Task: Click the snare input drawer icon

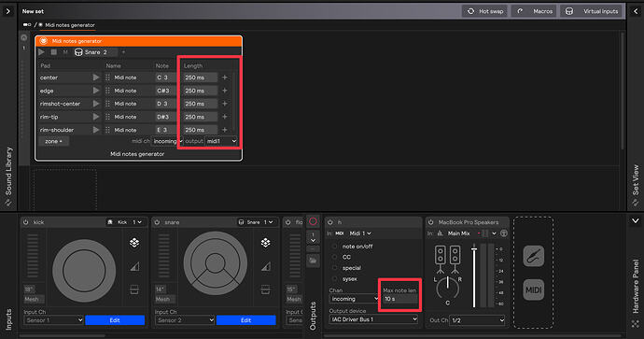Action: coord(265,290)
